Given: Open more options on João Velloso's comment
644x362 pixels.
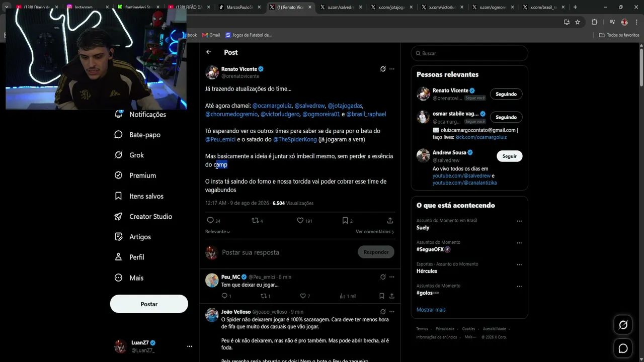Looking at the screenshot, I should (x=392, y=312).
